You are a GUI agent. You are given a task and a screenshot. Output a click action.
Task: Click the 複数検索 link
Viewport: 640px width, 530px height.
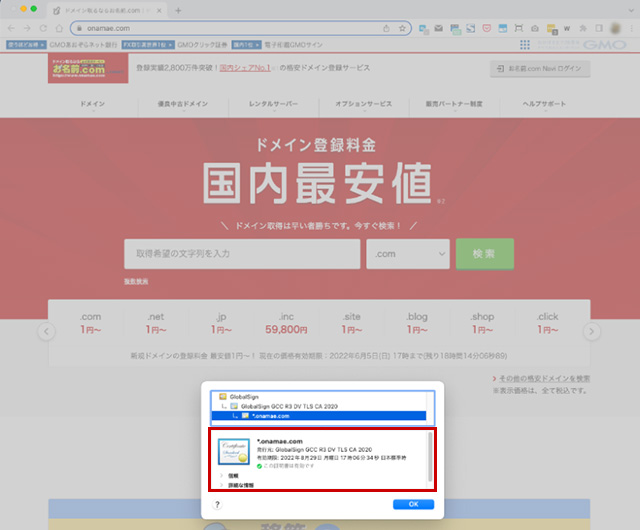coord(136,281)
